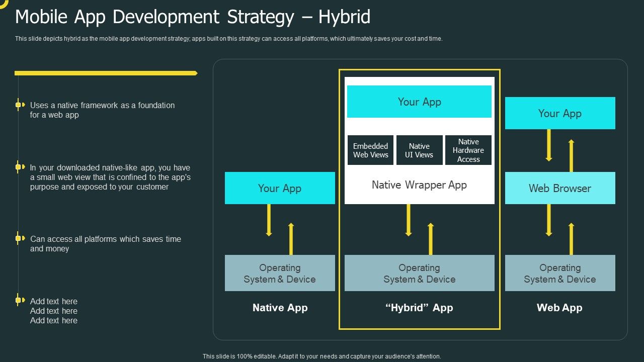Click the Web Browser box
The width and height of the screenshot is (644, 362).
(x=559, y=188)
